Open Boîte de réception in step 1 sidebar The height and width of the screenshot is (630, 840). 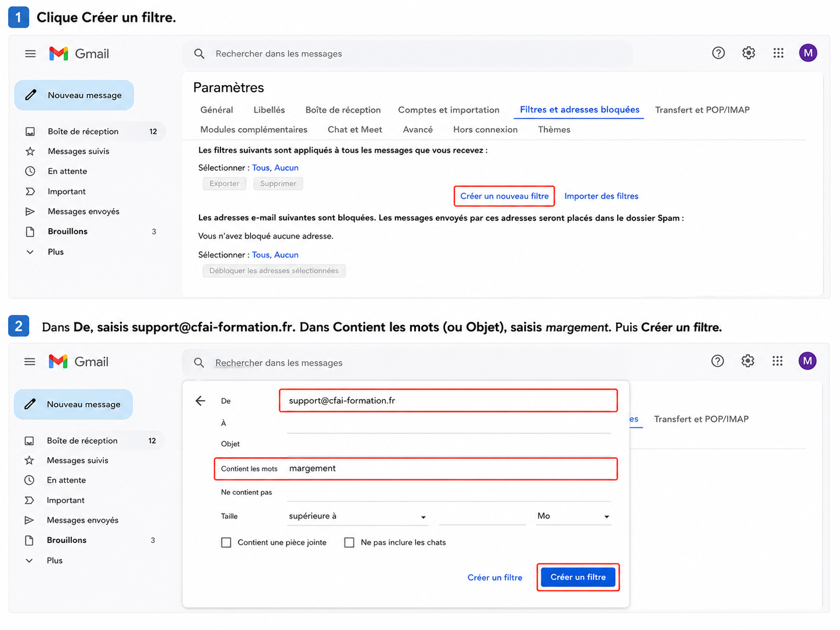click(90, 132)
